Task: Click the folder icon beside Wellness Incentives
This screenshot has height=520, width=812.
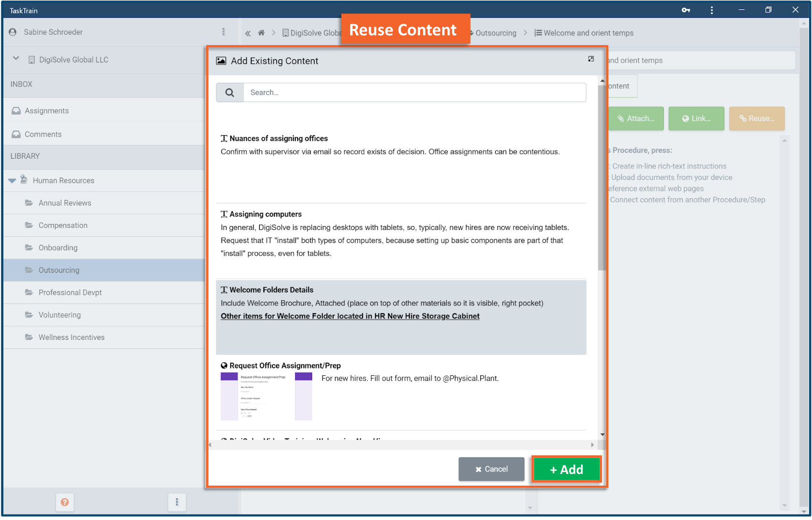Action: pos(29,337)
